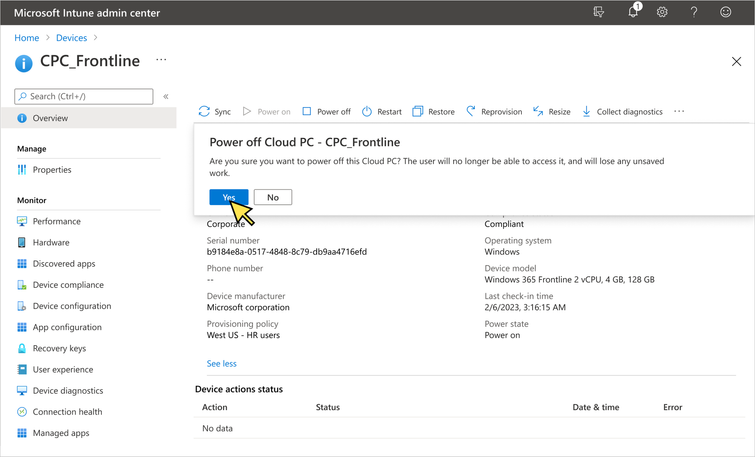Cancel power off with the No button
This screenshot has height=457, width=755.
[273, 197]
